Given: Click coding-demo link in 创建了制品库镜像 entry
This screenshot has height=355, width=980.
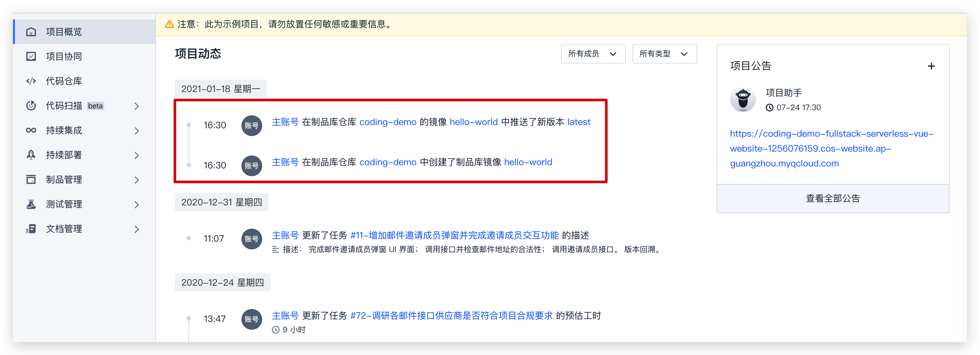Looking at the screenshot, I should [x=388, y=162].
